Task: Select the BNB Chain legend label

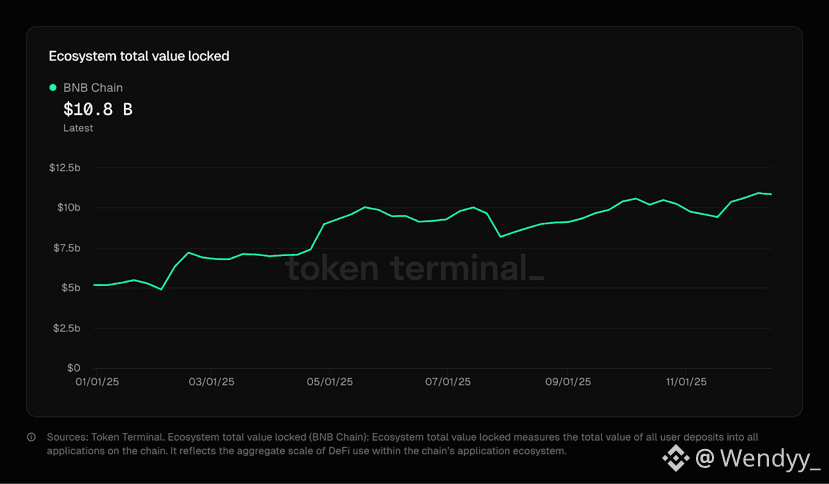Action: coord(93,88)
